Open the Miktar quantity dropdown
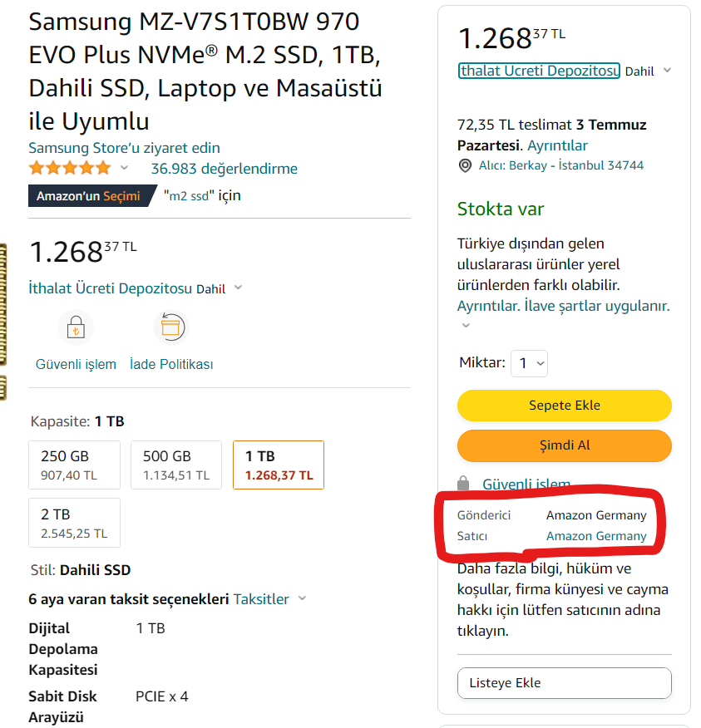 tap(528, 363)
